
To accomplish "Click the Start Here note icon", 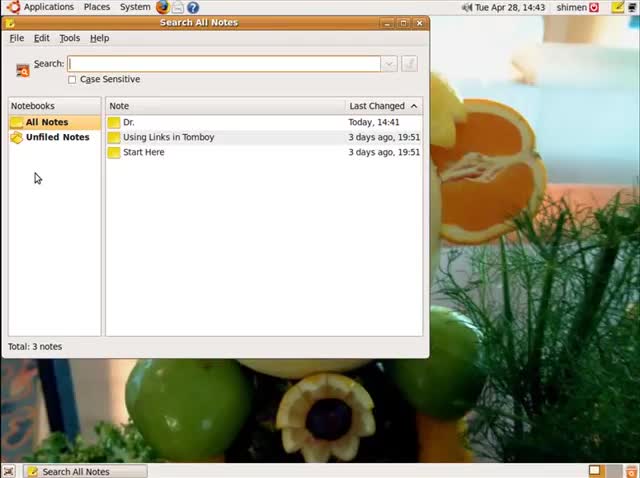I will point(114,153).
